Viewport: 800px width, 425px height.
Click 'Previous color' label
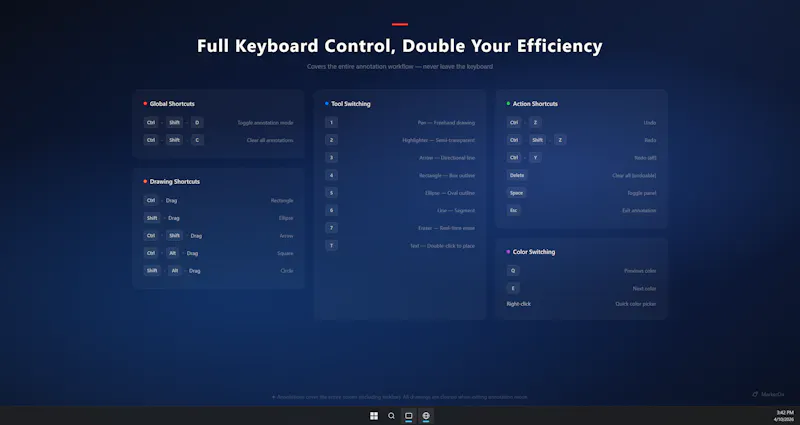tap(640, 271)
